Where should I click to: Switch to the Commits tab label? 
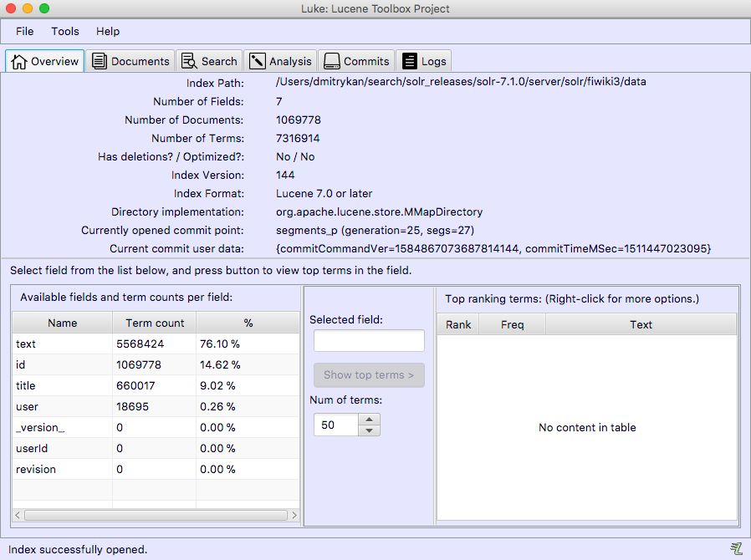point(366,62)
